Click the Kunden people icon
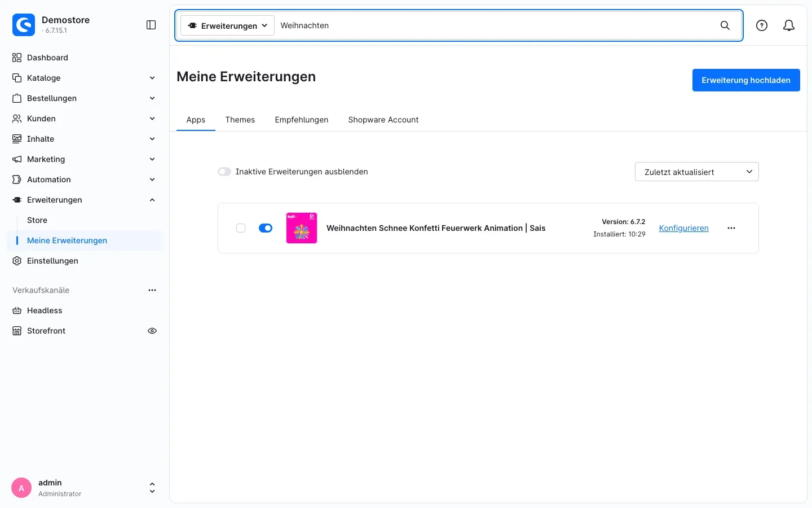The width and height of the screenshot is (812, 508). click(17, 119)
